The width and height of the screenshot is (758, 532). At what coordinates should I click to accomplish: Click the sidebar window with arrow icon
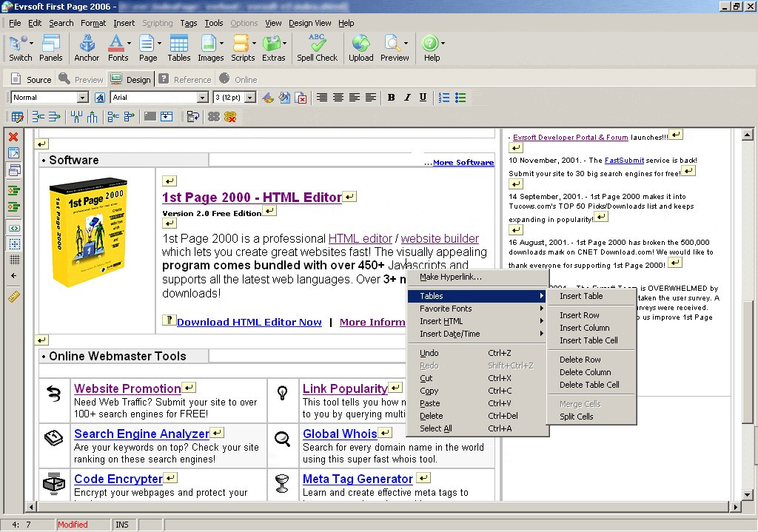(x=13, y=153)
